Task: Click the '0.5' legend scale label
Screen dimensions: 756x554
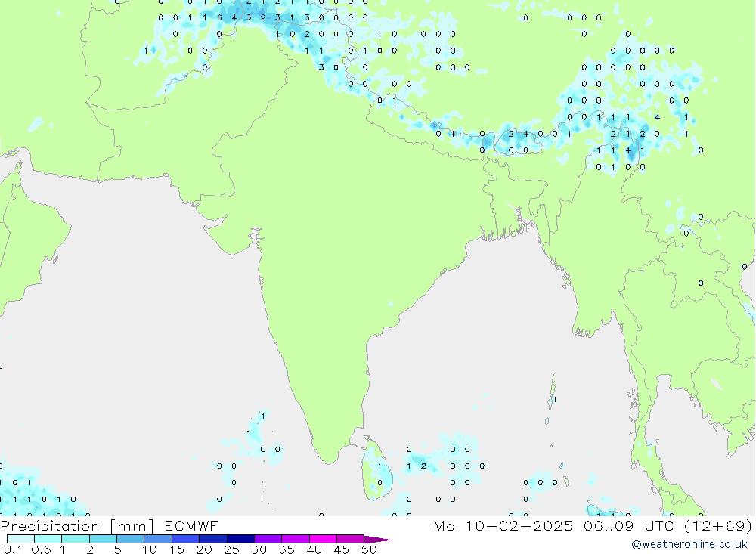Action: pyautogui.click(x=41, y=549)
